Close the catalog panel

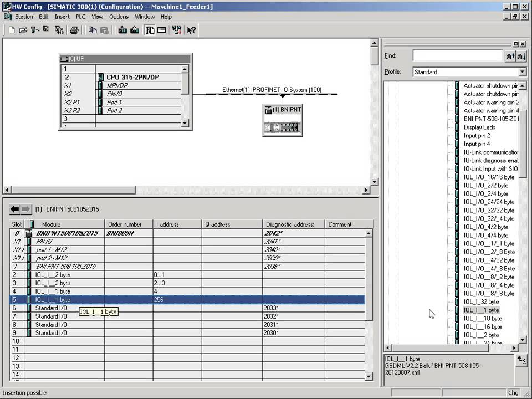(x=523, y=44)
